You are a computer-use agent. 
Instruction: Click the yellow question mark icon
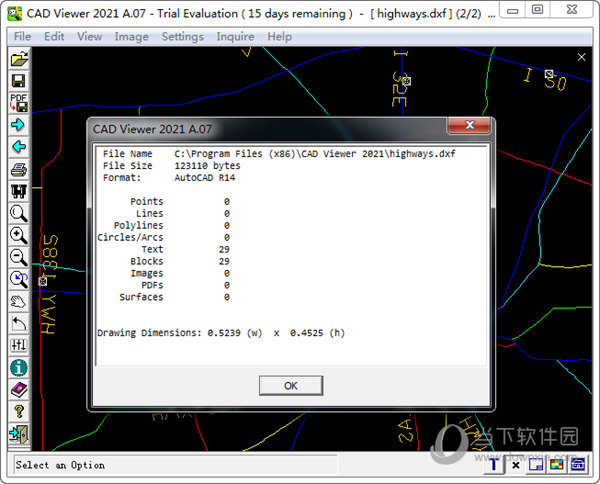pos(19,412)
